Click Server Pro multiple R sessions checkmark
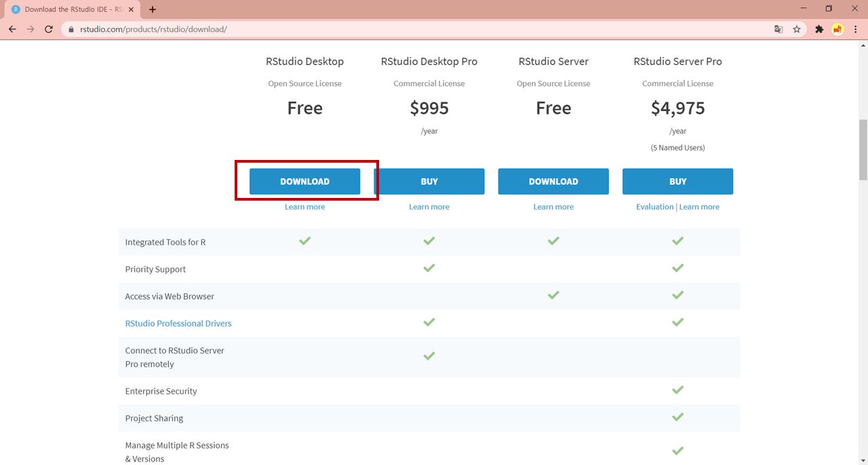Image resolution: width=868 pixels, height=465 pixels. click(677, 451)
